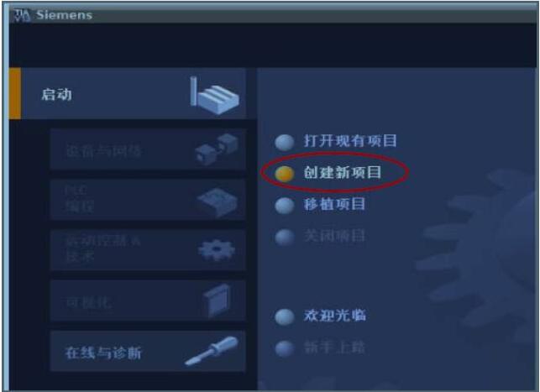540x392 pixels.
Task: Click the 移植项目 link
Action: [x=334, y=204]
